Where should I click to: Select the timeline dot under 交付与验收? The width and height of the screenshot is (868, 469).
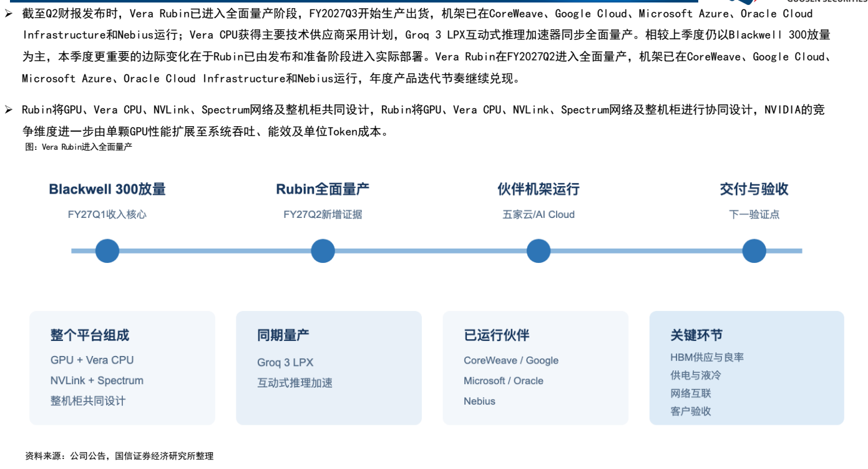point(754,251)
